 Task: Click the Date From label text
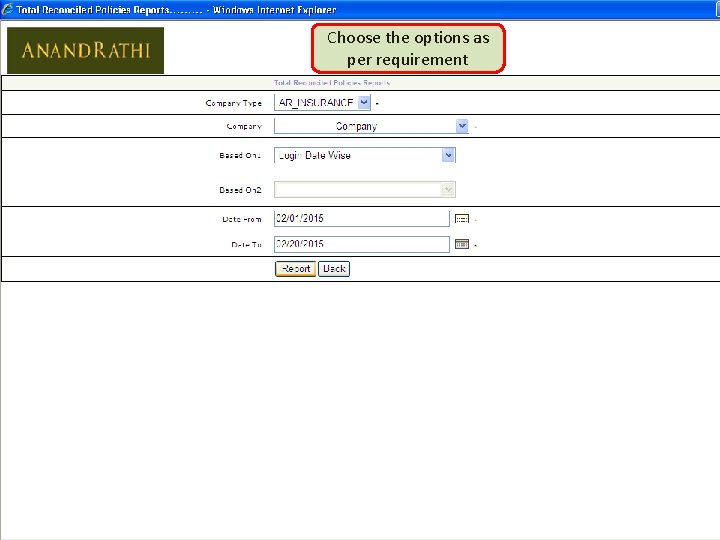coord(242,219)
